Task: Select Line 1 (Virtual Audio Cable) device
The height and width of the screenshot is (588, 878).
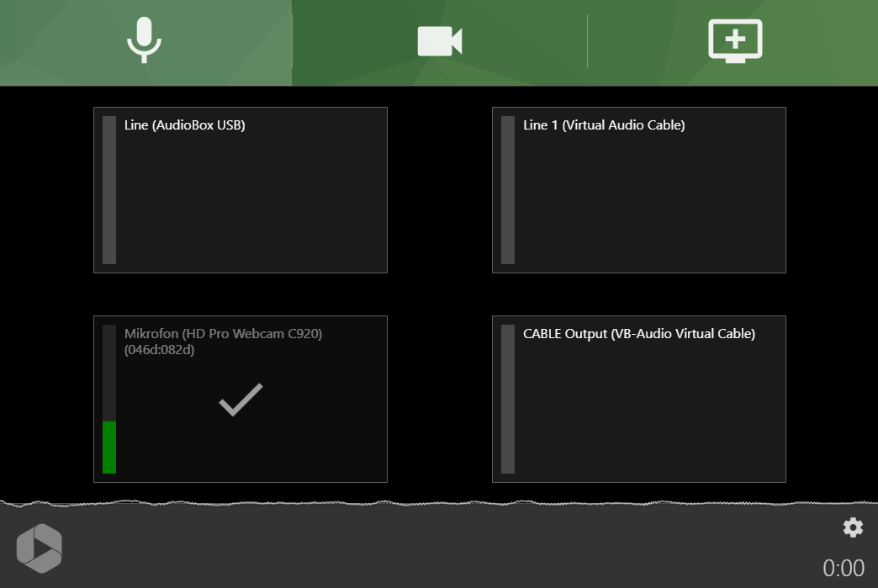Action: [x=639, y=190]
